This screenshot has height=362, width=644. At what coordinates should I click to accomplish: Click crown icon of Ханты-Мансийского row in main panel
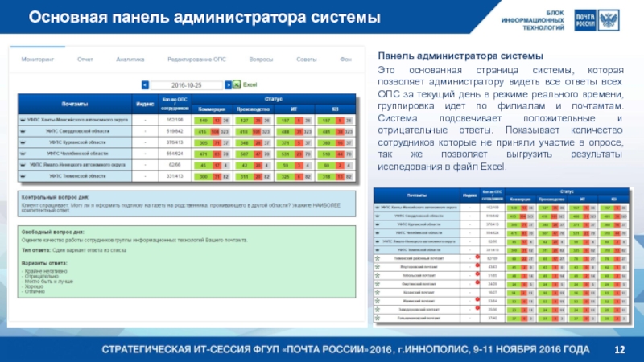tap(23, 120)
